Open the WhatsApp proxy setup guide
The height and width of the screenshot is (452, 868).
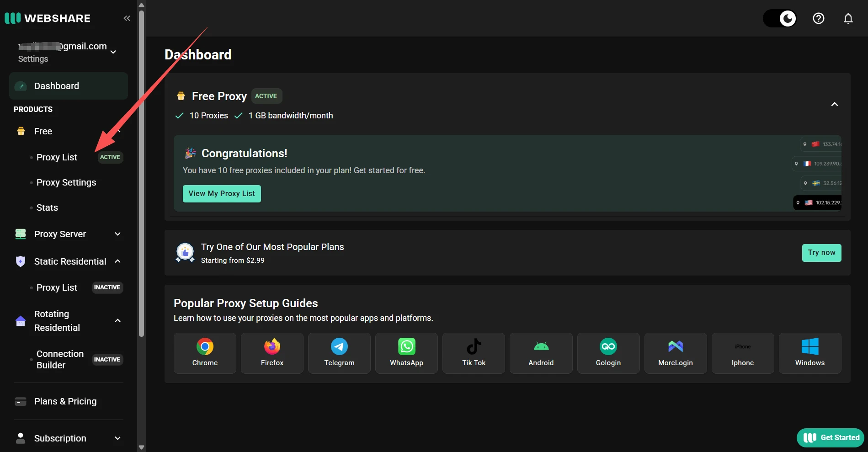pyautogui.click(x=406, y=353)
